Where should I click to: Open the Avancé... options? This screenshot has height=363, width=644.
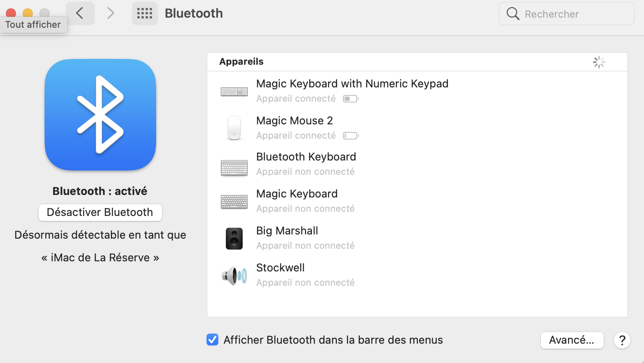572,340
